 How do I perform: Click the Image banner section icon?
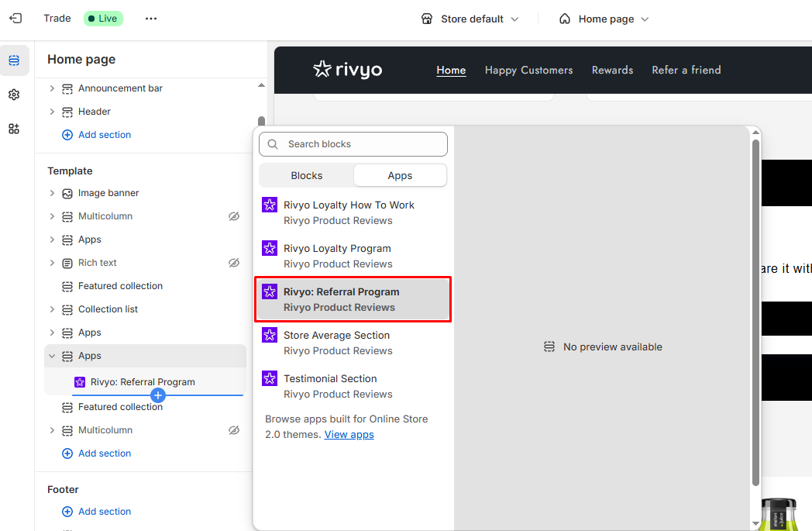(x=67, y=193)
